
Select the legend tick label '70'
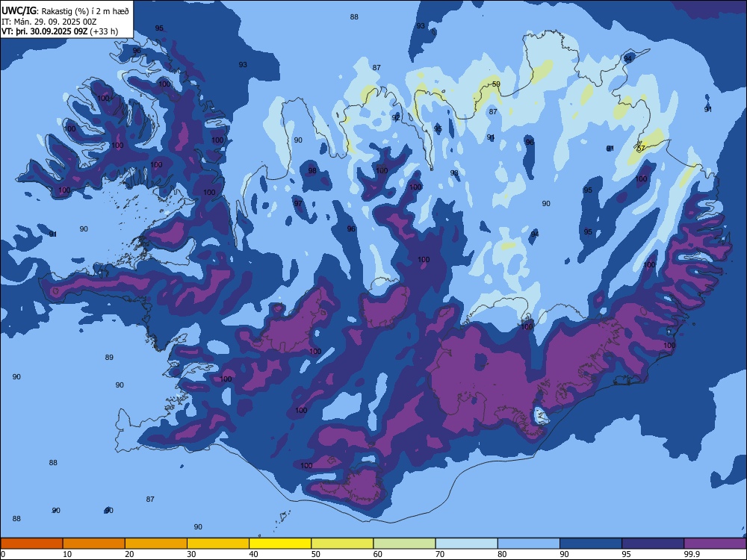(440, 554)
